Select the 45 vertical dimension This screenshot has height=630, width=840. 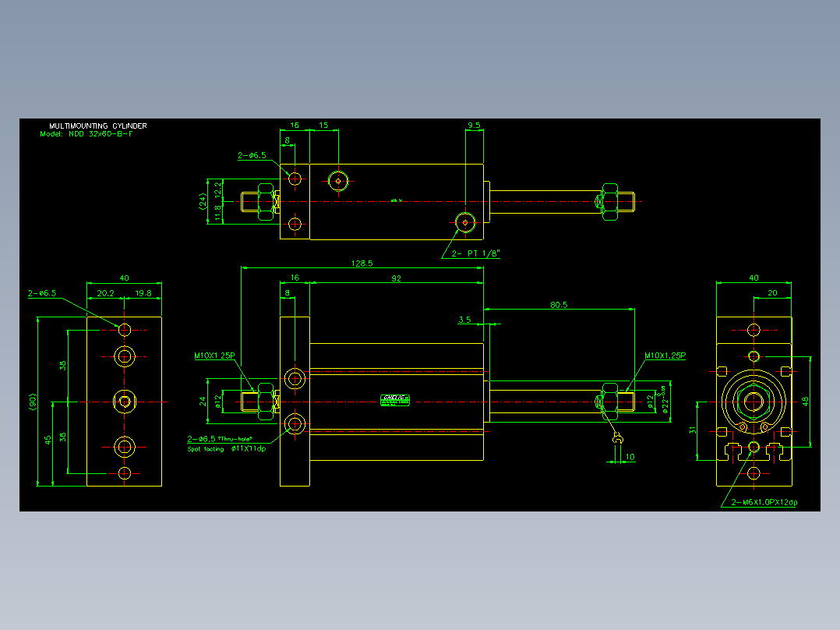48,440
